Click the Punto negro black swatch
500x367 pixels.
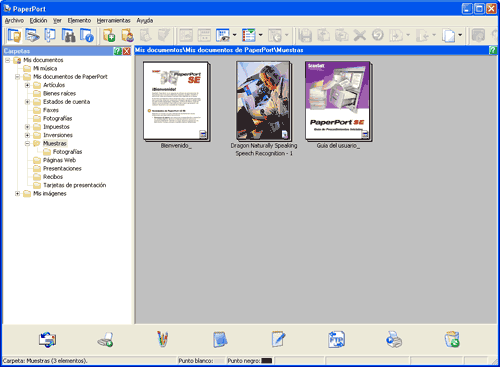click(267, 361)
